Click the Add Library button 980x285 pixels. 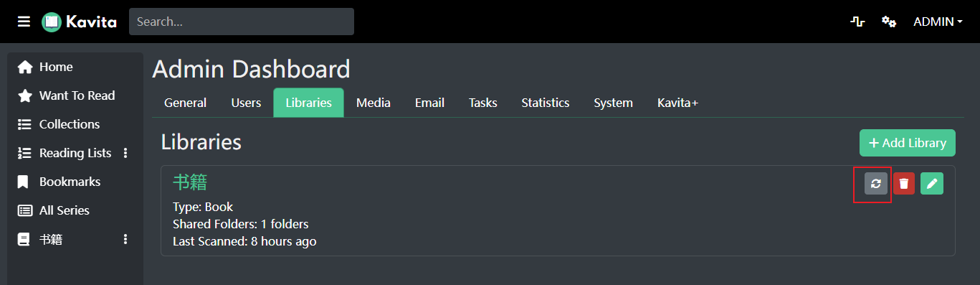click(908, 143)
